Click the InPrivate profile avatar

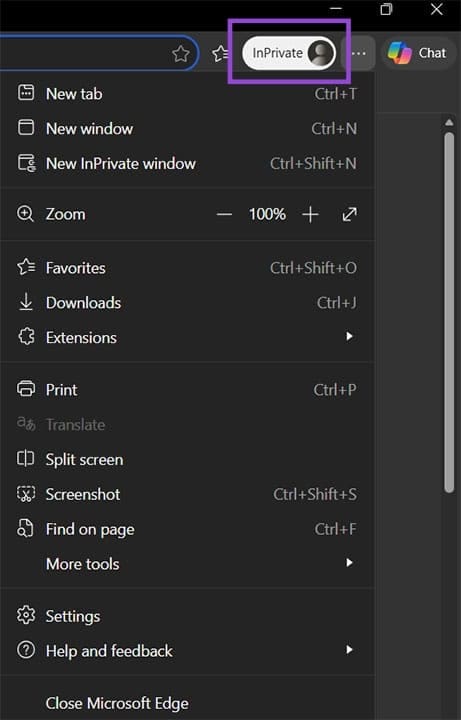321,53
